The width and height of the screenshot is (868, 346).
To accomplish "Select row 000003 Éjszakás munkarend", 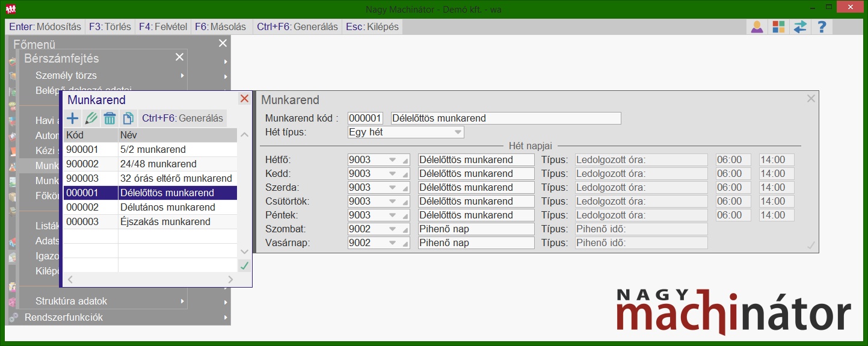I will pos(150,221).
